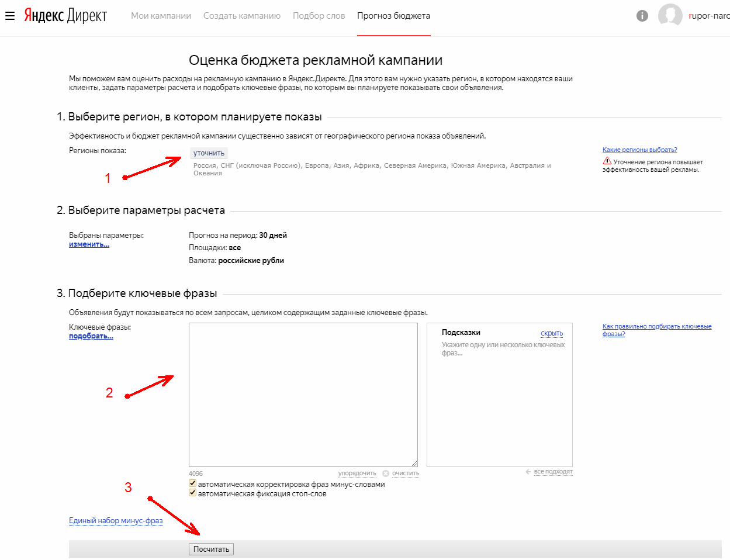The height and width of the screenshot is (560, 730).
Task: Focus the key phrases text area
Action: click(x=303, y=395)
